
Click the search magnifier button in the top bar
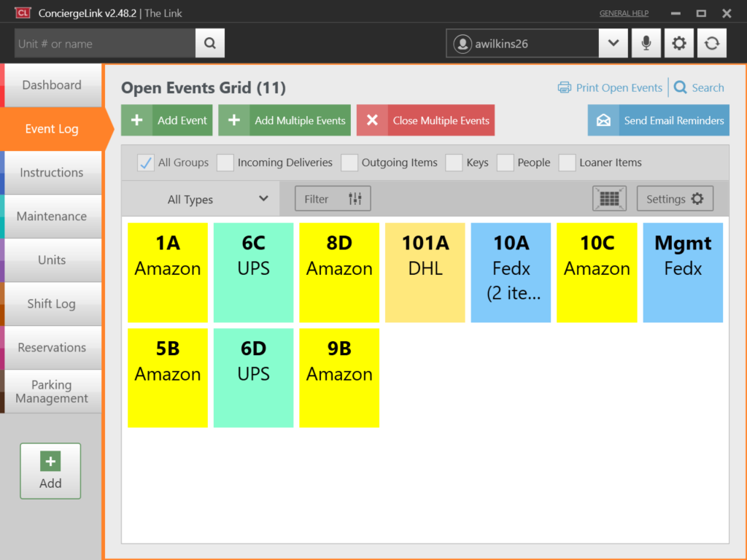tap(209, 43)
